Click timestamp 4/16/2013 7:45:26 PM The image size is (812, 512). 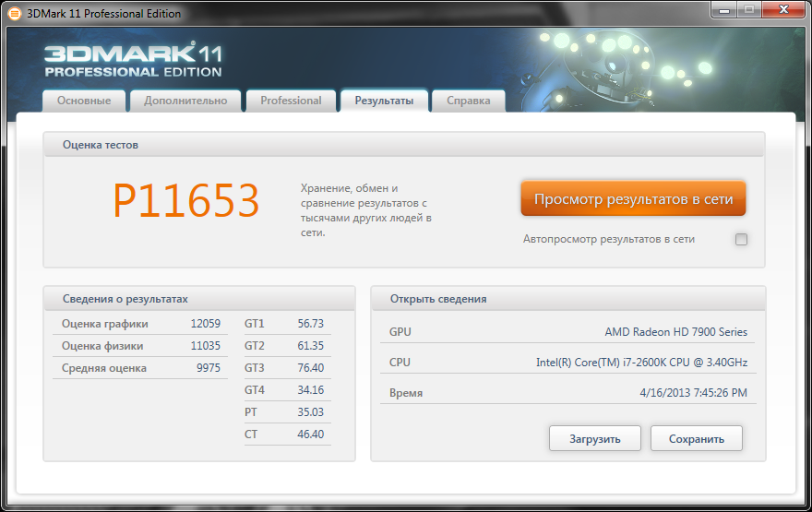pos(693,392)
